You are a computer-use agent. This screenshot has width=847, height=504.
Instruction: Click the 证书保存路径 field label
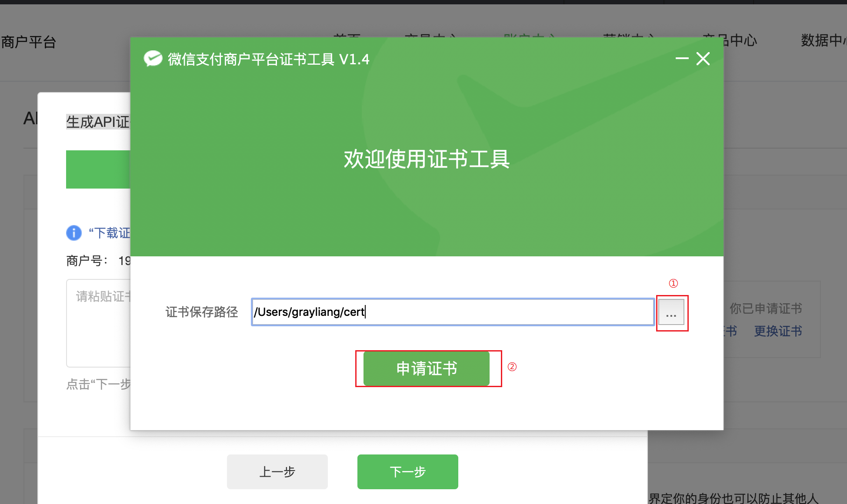[x=202, y=312]
